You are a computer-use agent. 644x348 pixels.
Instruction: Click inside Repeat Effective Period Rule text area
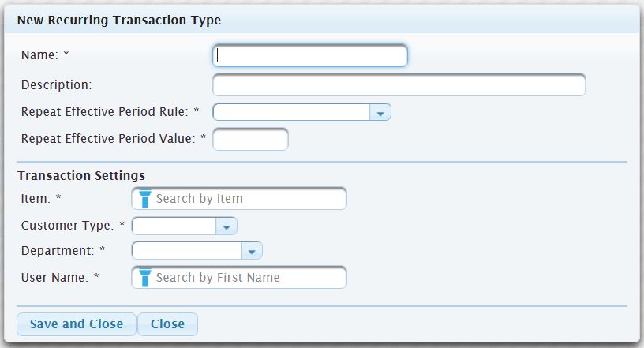(291, 113)
